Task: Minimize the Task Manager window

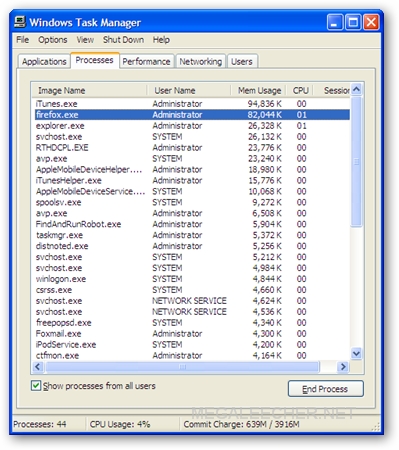Action: [334, 22]
